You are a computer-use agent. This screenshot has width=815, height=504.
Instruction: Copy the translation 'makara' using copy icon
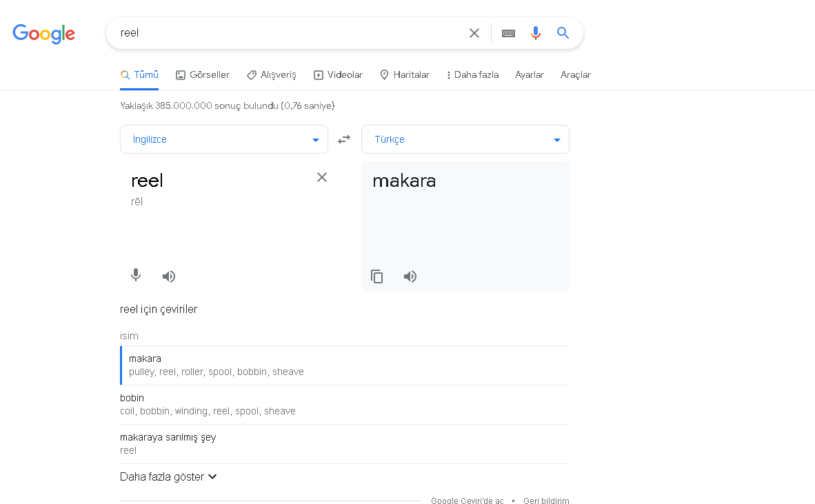(x=377, y=276)
